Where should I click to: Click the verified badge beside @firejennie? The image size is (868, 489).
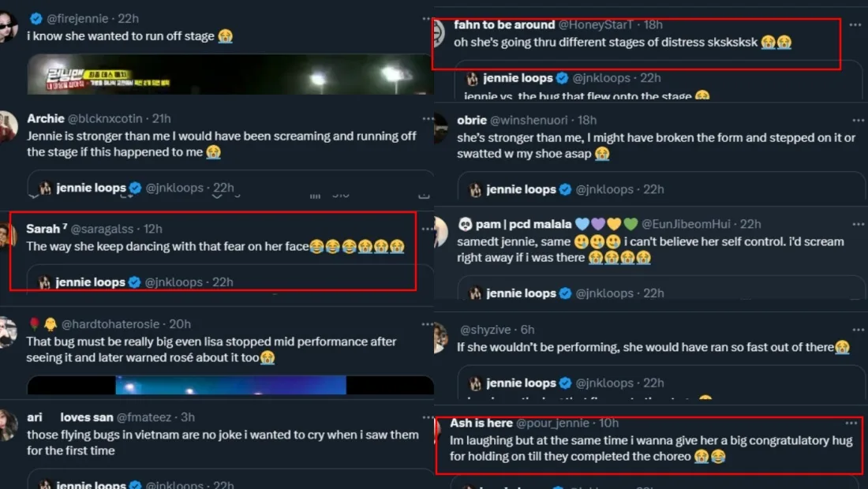(36, 18)
